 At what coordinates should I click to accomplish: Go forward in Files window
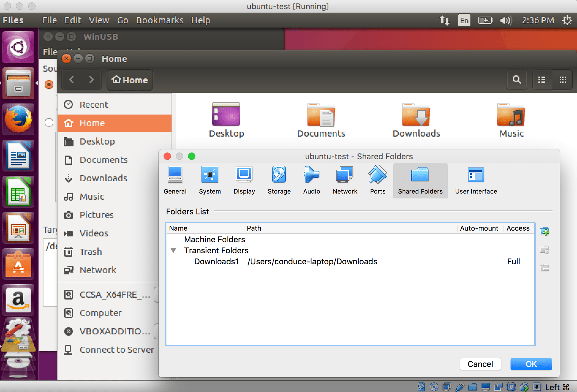coord(91,80)
